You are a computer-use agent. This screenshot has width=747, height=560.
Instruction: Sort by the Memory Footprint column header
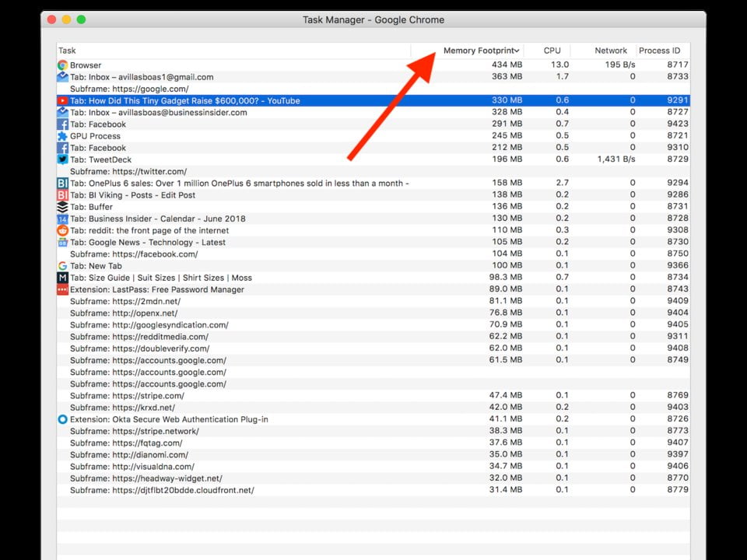481,51
